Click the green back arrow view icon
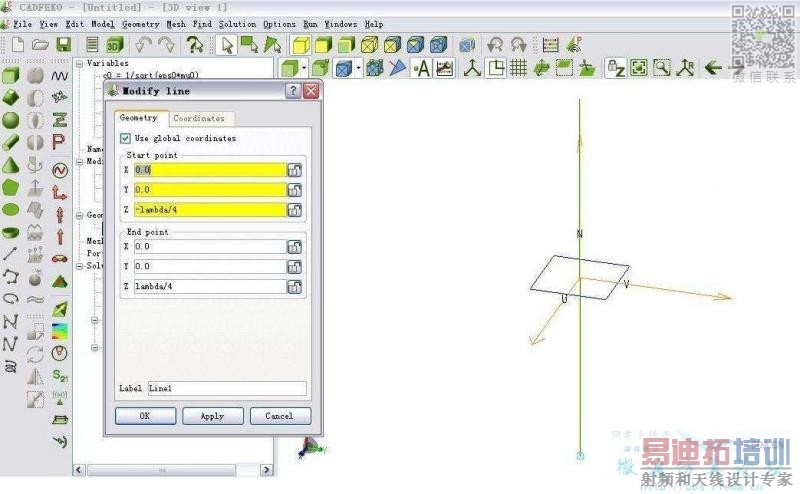This screenshot has height=494, width=800. [713, 68]
